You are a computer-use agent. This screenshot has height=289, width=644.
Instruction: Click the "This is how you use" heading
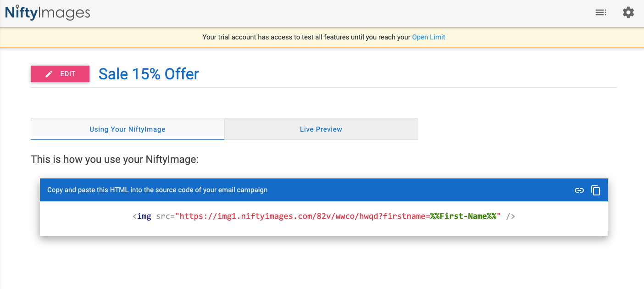115,160
